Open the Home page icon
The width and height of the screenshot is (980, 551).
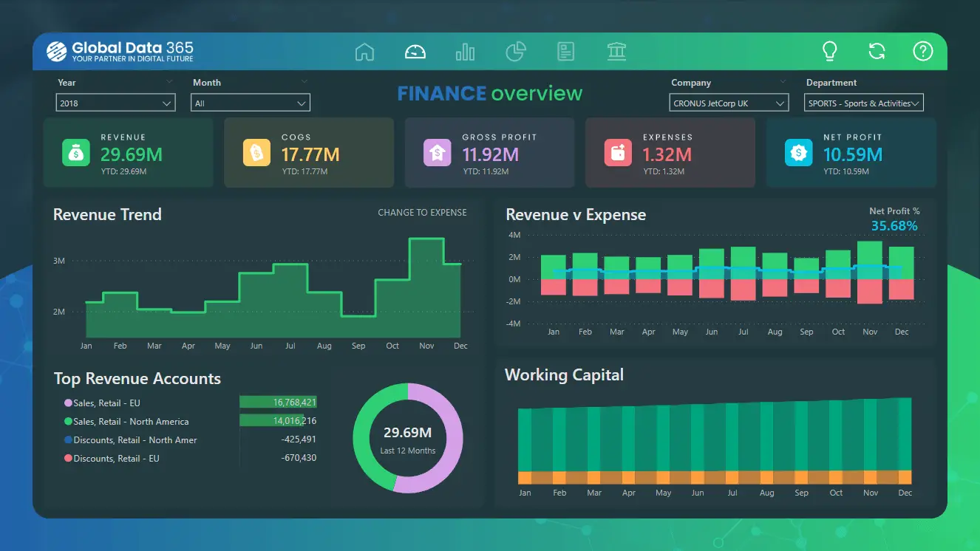[364, 52]
